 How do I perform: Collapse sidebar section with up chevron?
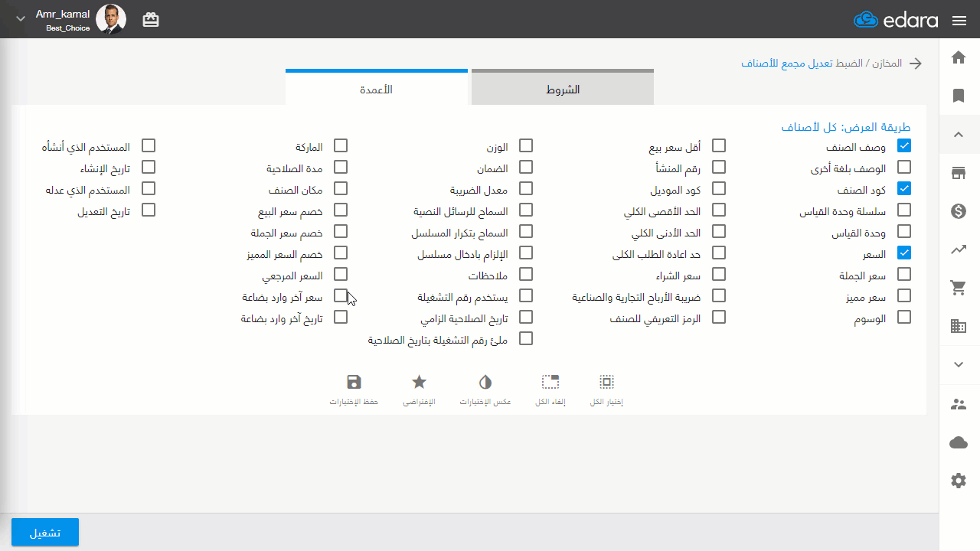click(958, 135)
